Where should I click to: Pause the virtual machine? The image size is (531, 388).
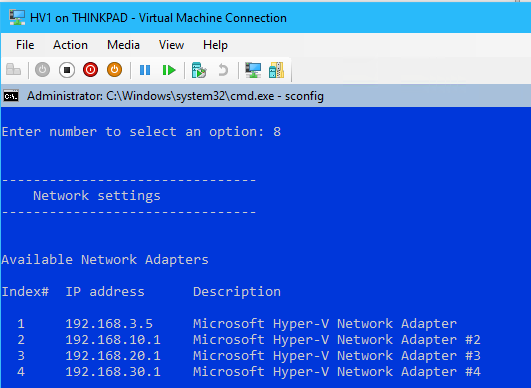coord(145,70)
